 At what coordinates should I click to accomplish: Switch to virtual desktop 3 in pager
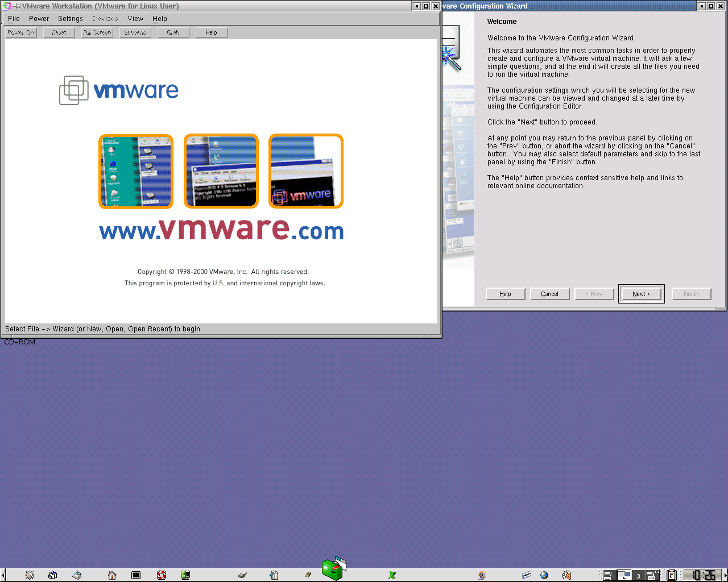click(638, 576)
